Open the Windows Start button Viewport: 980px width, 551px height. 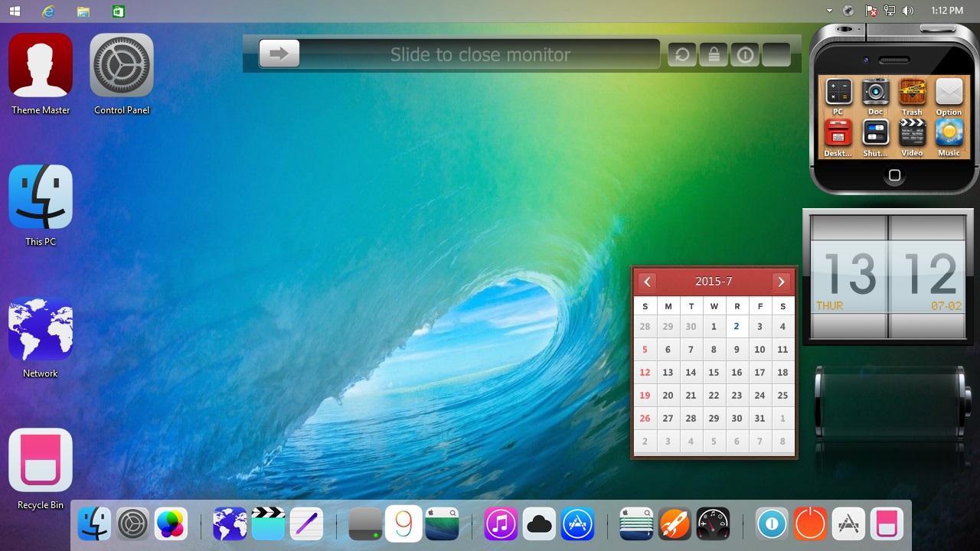point(15,11)
